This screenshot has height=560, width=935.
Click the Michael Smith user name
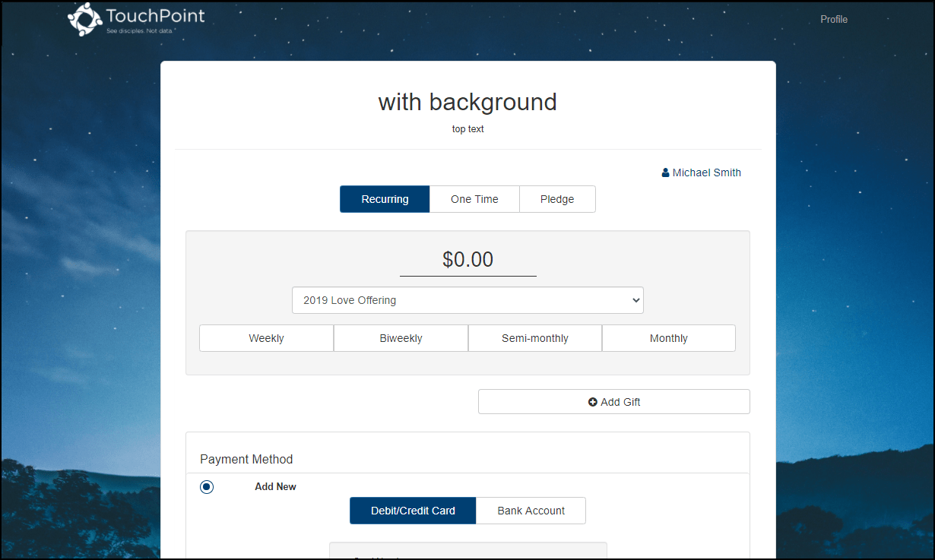707,172
